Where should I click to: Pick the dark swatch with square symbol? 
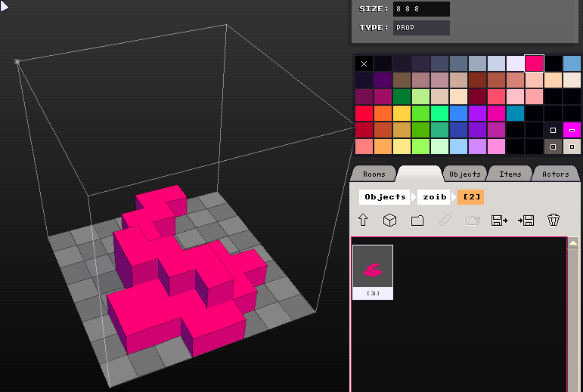pyautogui.click(x=553, y=130)
